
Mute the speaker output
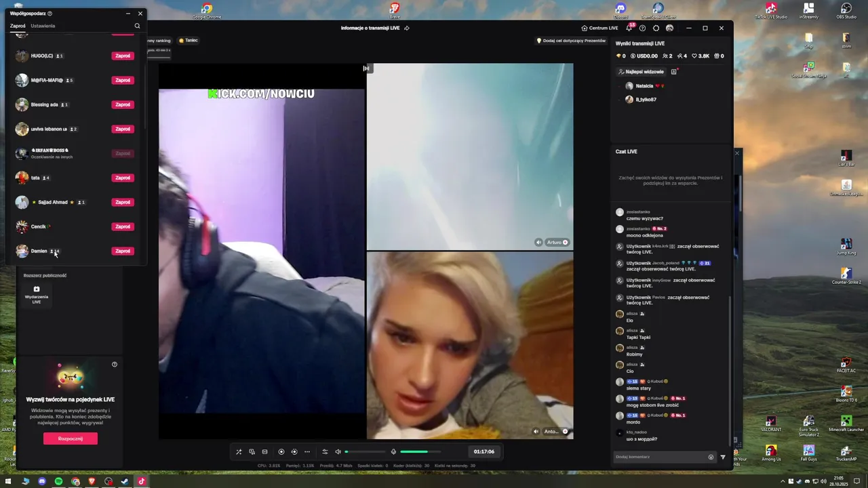pos(338,451)
